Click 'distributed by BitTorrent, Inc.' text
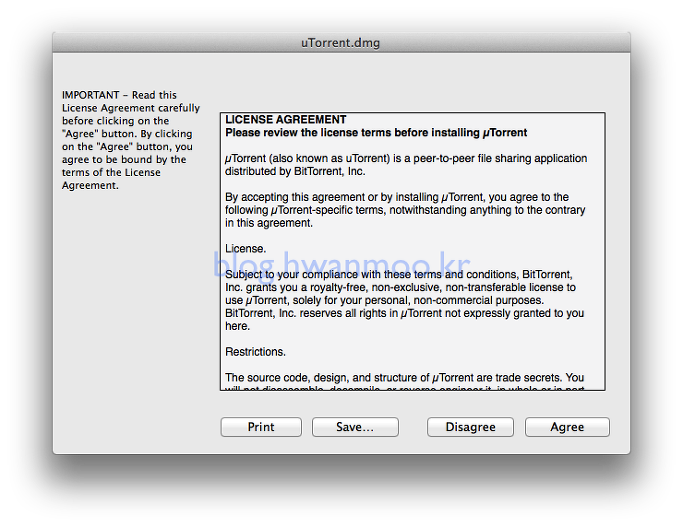The width and height of the screenshot is (683, 527). 295,171
